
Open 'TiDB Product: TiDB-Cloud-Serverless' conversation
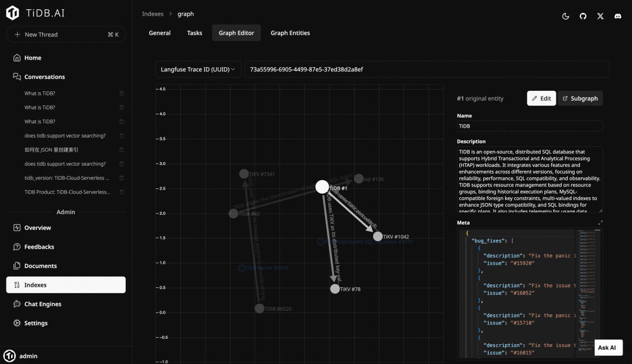tap(67, 192)
